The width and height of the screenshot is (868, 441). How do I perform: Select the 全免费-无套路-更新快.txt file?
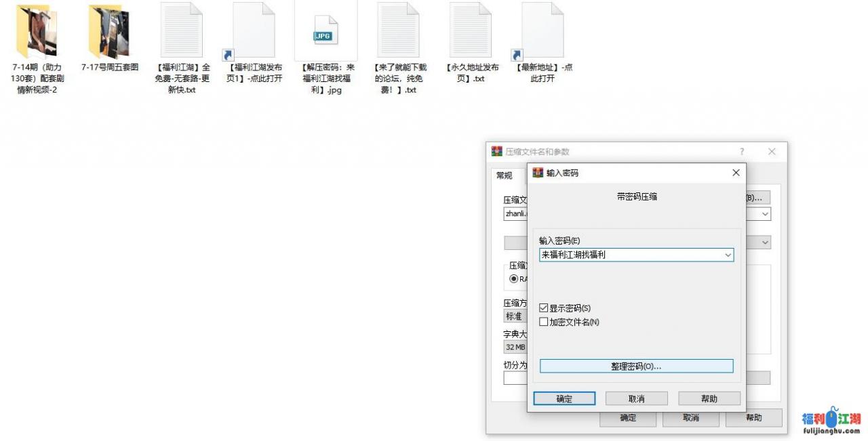coord(182,31)
